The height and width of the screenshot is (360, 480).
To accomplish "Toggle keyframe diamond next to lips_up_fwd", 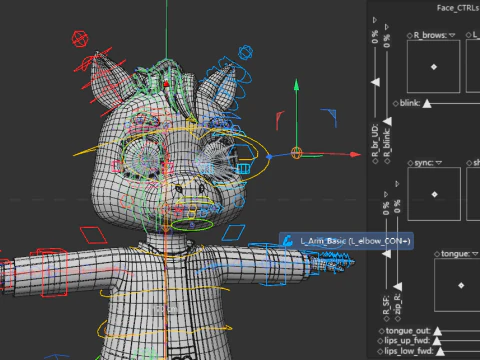I will click(380, 341).
